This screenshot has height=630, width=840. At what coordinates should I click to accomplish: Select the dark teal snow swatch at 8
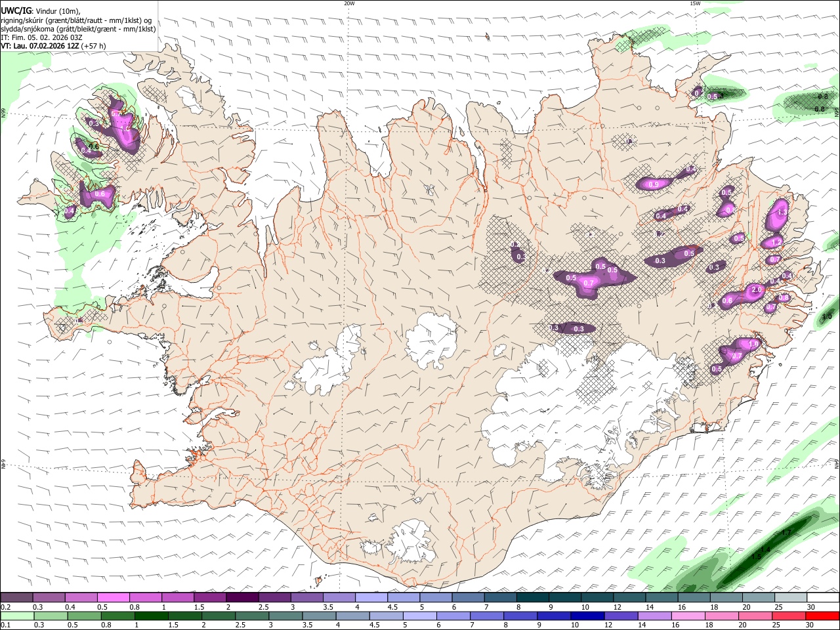point(533,598)
